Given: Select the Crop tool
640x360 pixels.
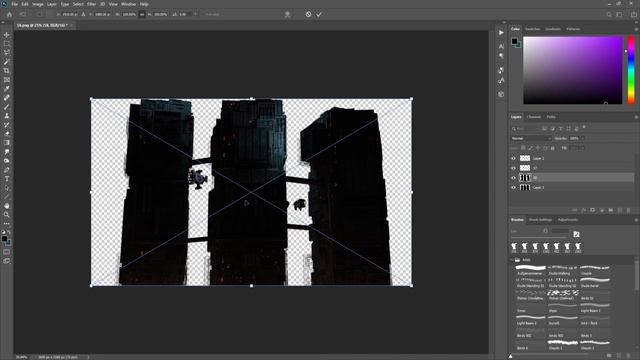Looking at the screenshot, I should (7, 71).
